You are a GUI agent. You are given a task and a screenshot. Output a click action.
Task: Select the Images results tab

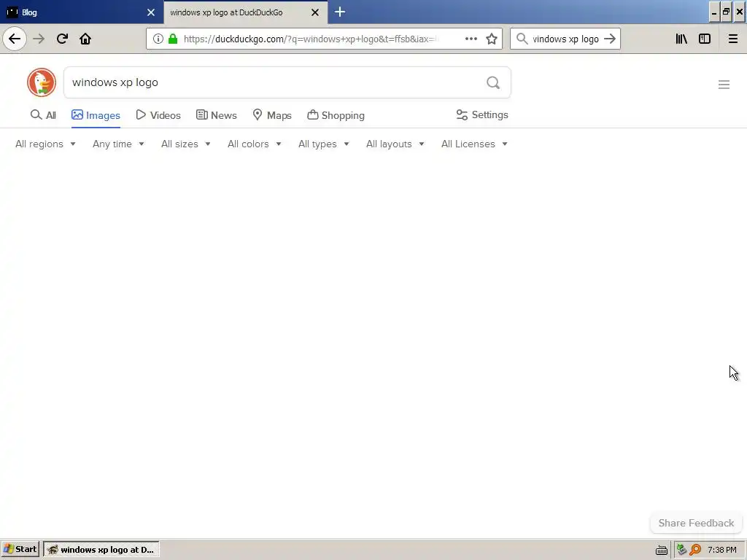pos(96,115)
